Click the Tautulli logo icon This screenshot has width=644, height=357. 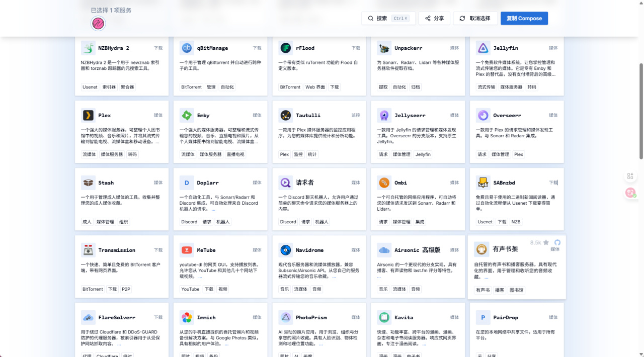[285, 115]
